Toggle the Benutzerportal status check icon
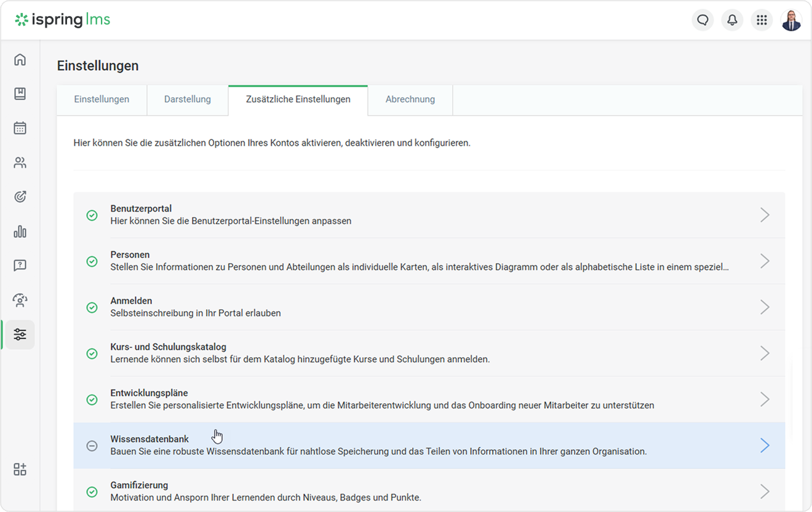The height and width of the screenshot is (512, 812). click(92, 215)
